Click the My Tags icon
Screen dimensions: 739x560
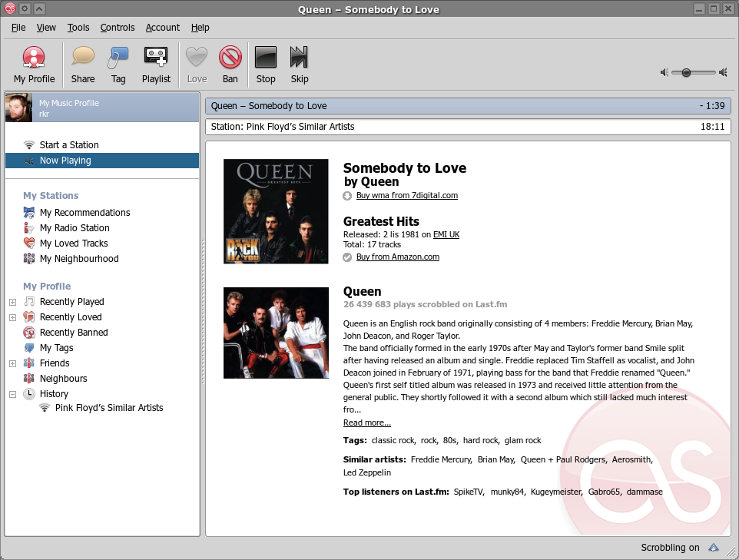29,348
